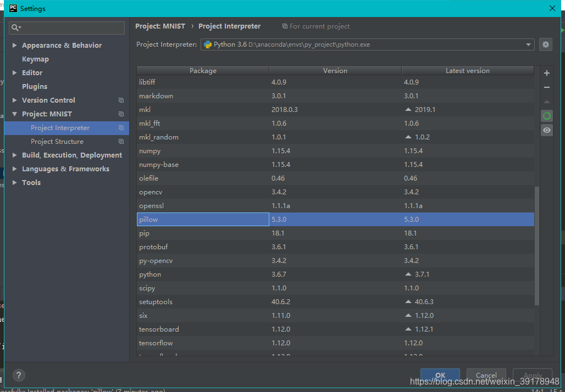Open the Project Interpreter dropdown
565x392 pixels.
click(528, 44)
